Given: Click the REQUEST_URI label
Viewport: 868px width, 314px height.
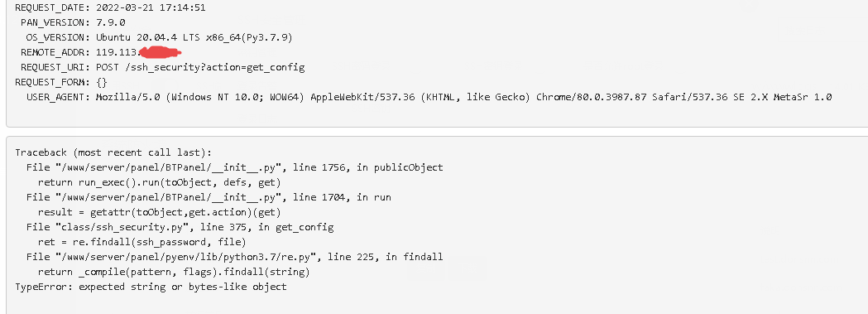Looking at the screenshot, I should [x=55, y=68].
